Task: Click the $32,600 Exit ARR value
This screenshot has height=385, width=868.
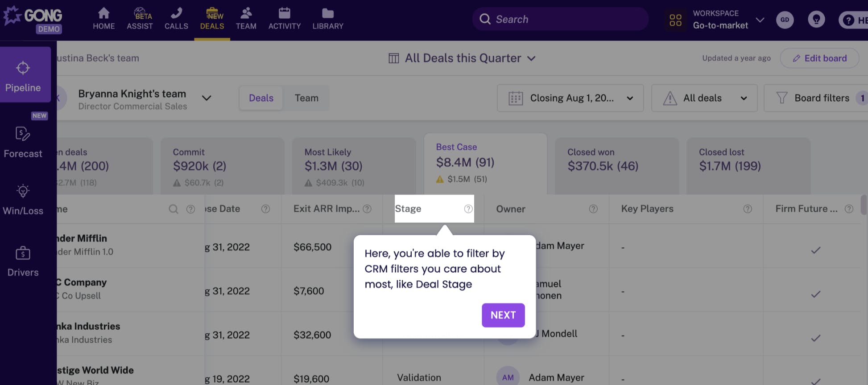Action: pos(312,335)
